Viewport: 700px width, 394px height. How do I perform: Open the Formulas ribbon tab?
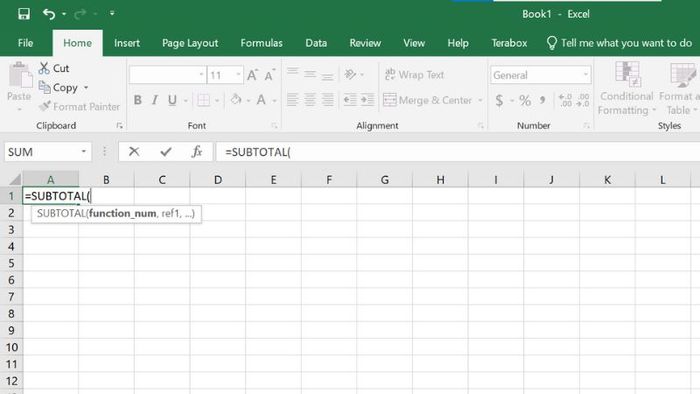(x=262, y=43)
